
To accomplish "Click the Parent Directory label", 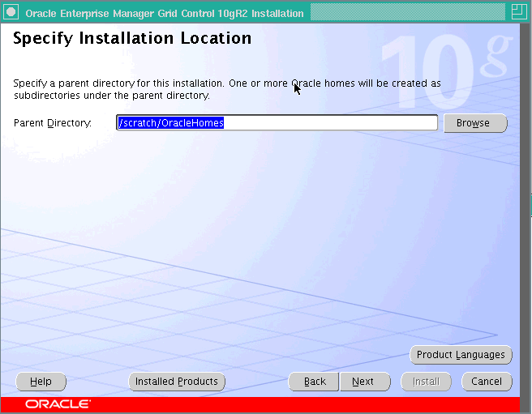I will coord(52,123).
